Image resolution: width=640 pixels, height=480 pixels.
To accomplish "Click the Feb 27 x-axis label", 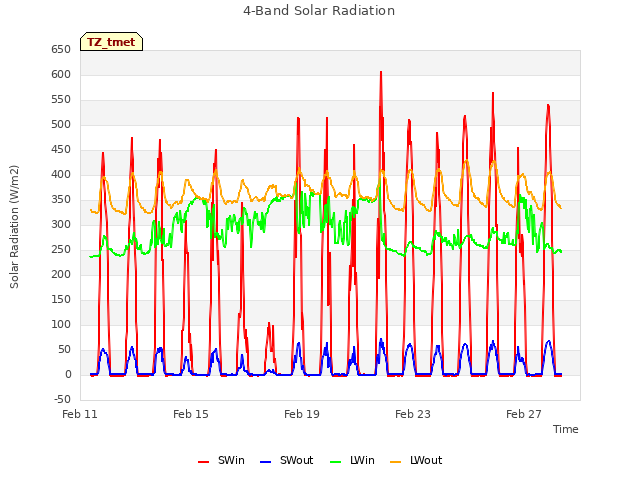I will [x=524, y=414].
